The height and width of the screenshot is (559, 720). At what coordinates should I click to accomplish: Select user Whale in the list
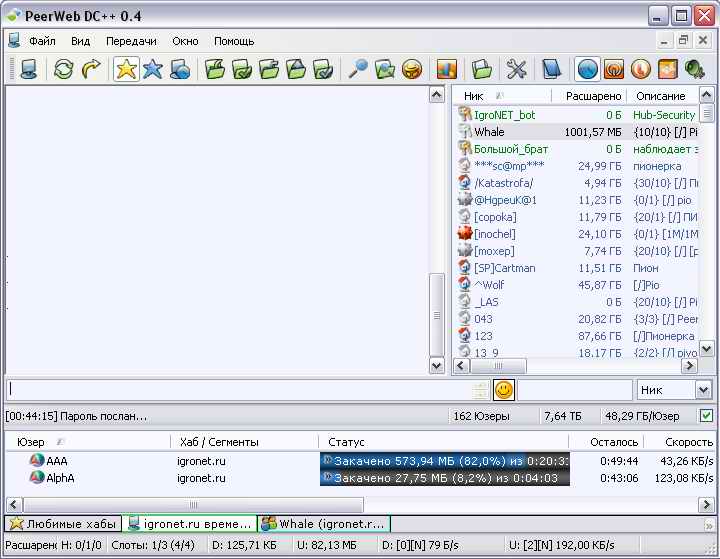(578, 132)
